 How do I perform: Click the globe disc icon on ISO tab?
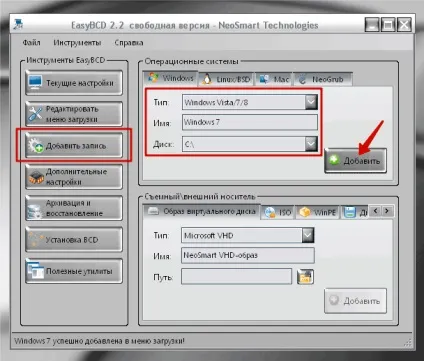[x=270, y=212]
